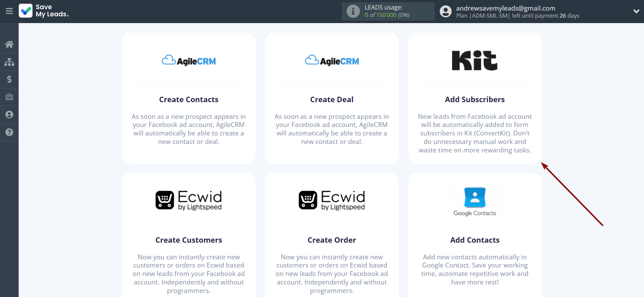Screen dimensions: 644x297
Task: Click the account avatar icon
Action: click(446, 12)
